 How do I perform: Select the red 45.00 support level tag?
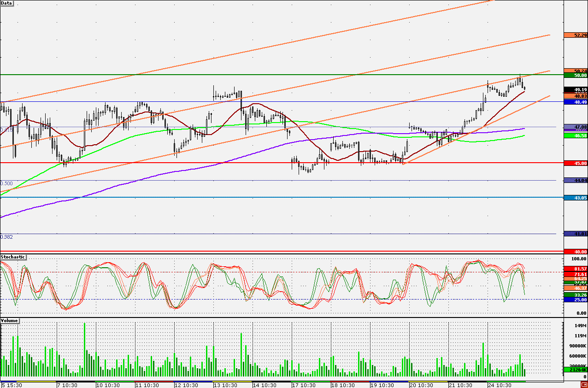[576, 163]
